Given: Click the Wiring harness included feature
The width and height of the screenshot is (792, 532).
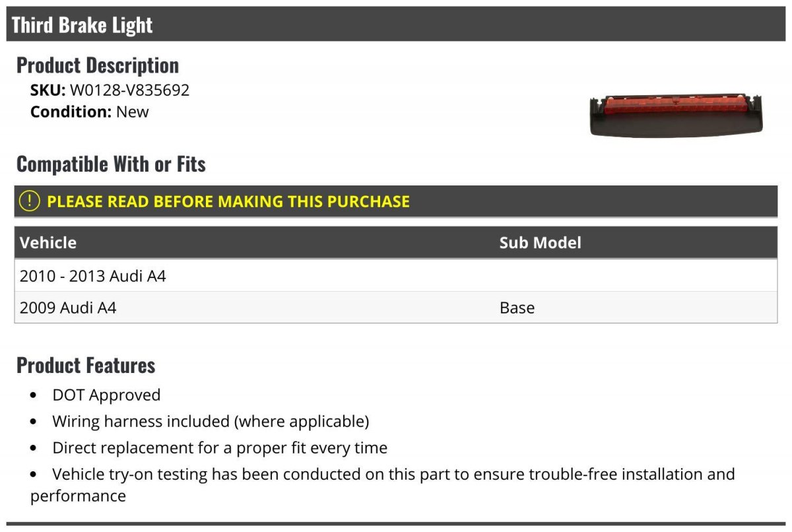Looking at the screenshot, I should pos(211,421).
